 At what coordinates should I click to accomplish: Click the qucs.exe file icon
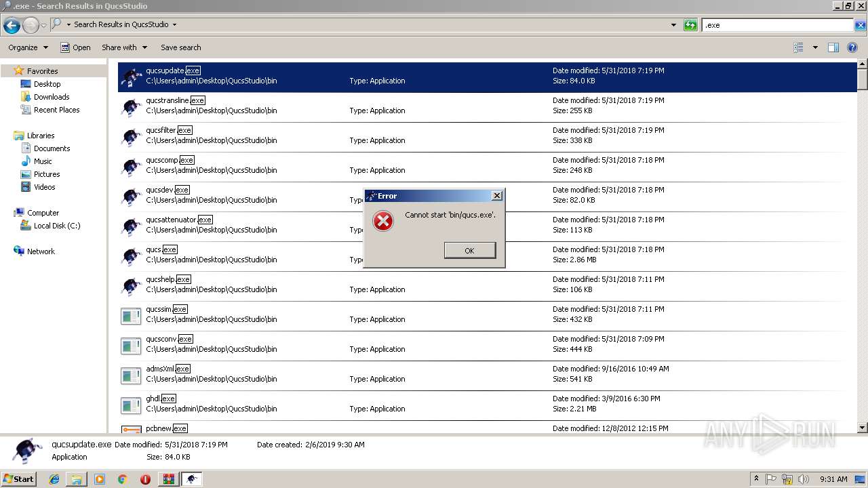pos(131,256)
